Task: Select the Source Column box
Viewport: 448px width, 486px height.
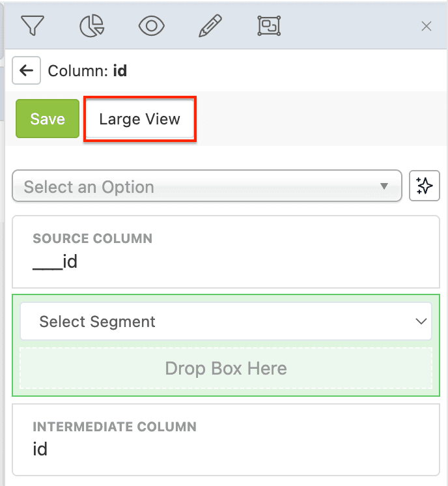Action: [226, 251]
